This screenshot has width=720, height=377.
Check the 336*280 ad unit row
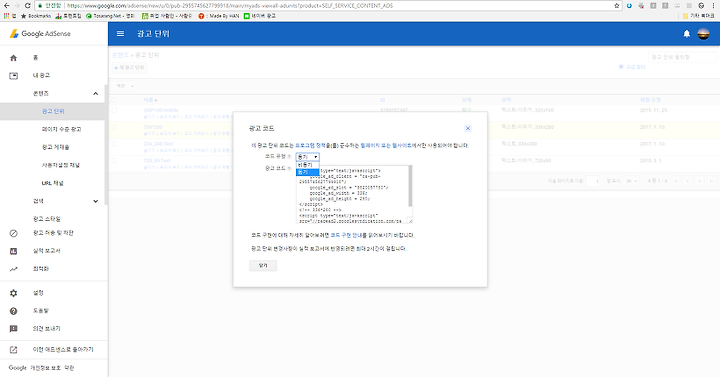click(x=114, y=127)
